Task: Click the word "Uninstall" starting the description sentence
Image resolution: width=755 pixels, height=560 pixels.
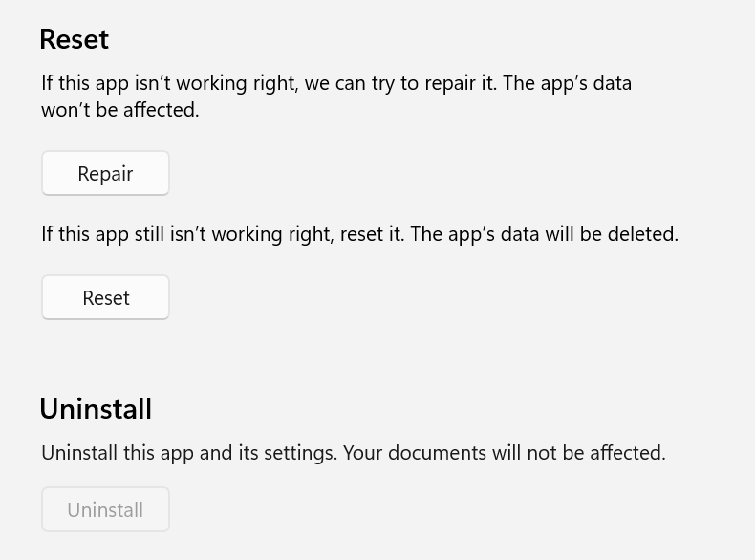Action: pos(76,453)
